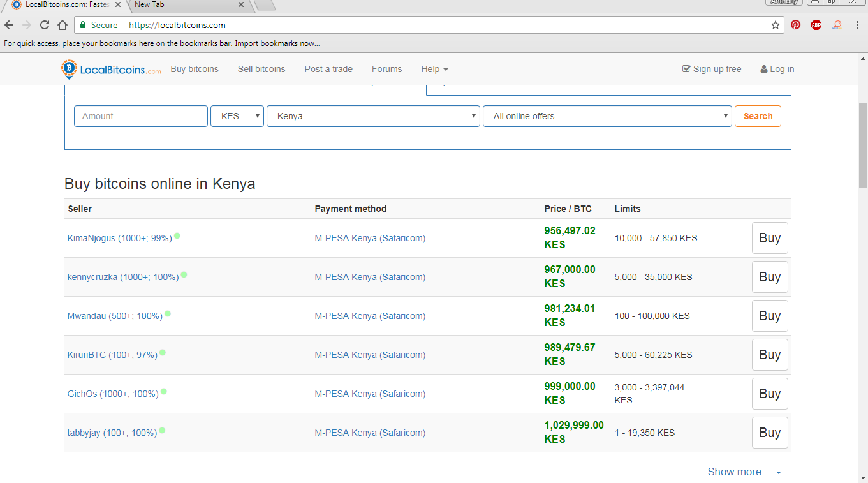Screen dimensions: 868x483
Task: Open Sell bitcoins menu item
Action: click(261, 69)
